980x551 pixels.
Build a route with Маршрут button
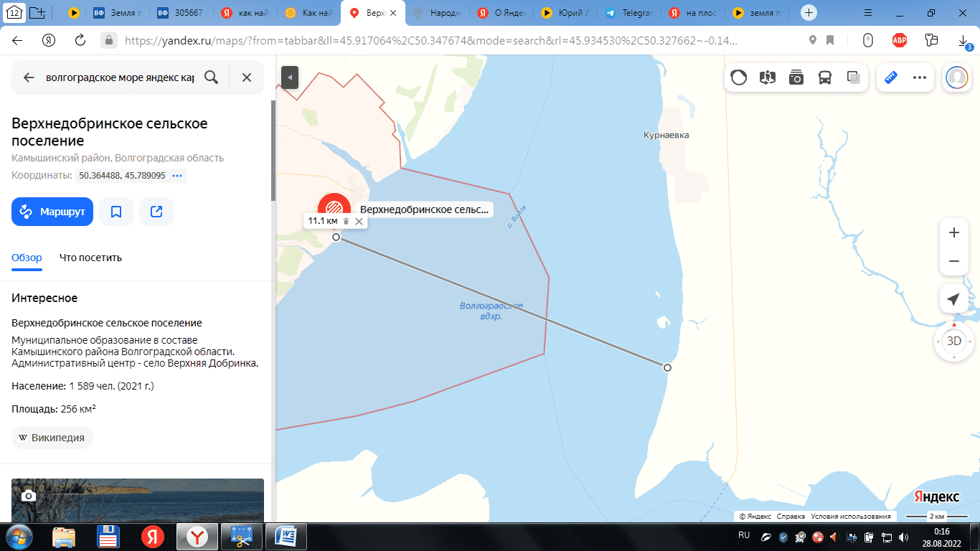(x=52, y=212)
